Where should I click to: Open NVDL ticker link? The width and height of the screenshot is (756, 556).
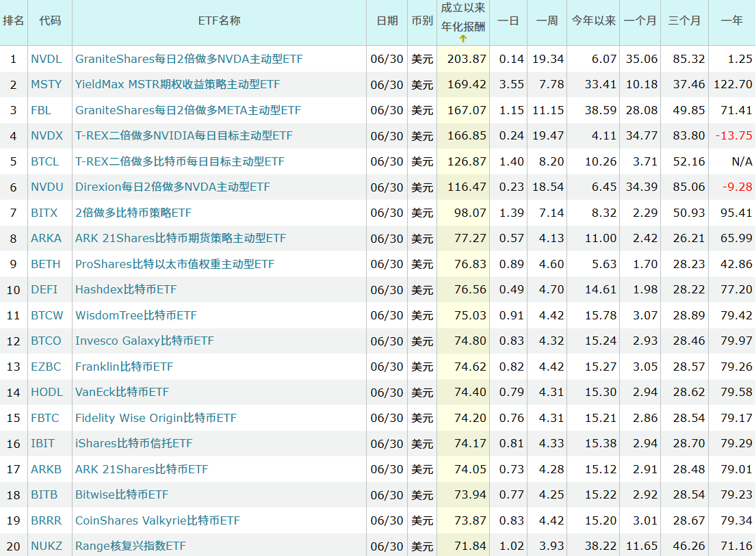pyautogui.click(x=47, y=59)
